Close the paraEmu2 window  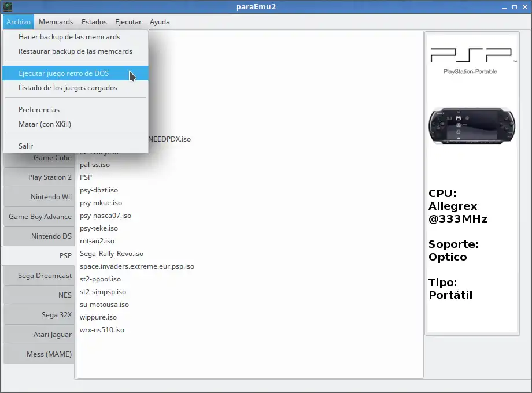pyautogui.click(x=525, y=7)
